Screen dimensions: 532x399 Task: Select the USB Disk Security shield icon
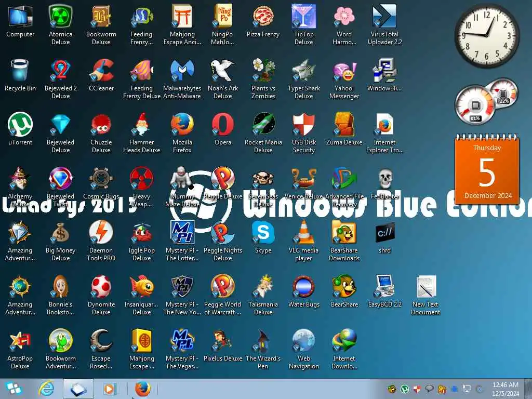(303, 124)
